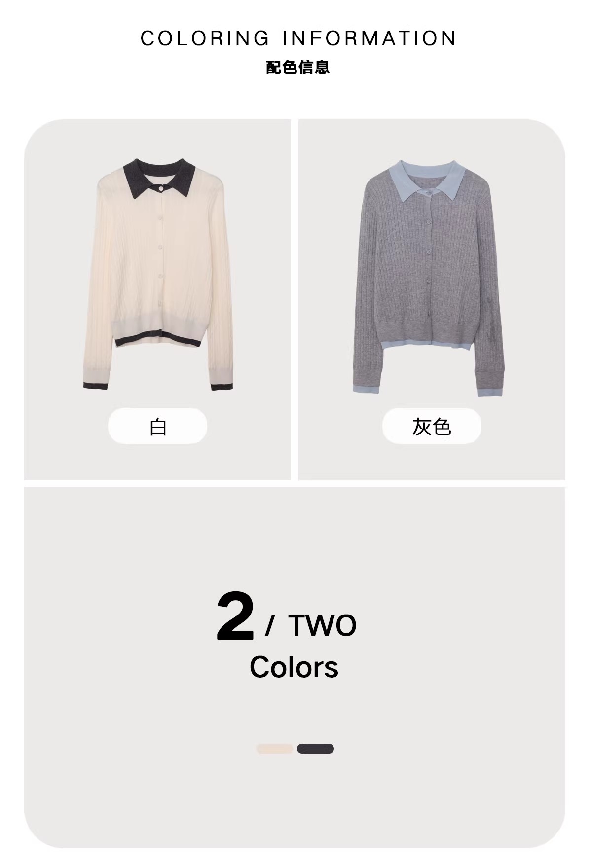
Task: Click the slash before TWO
Action: tap(269, 626)
